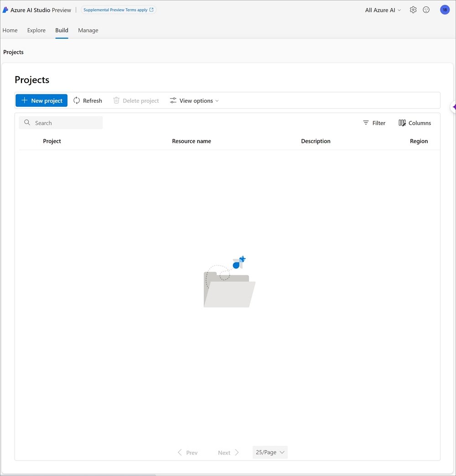Click the Description column header
This screenshot has height=476, width=456.
coord(316,141)
